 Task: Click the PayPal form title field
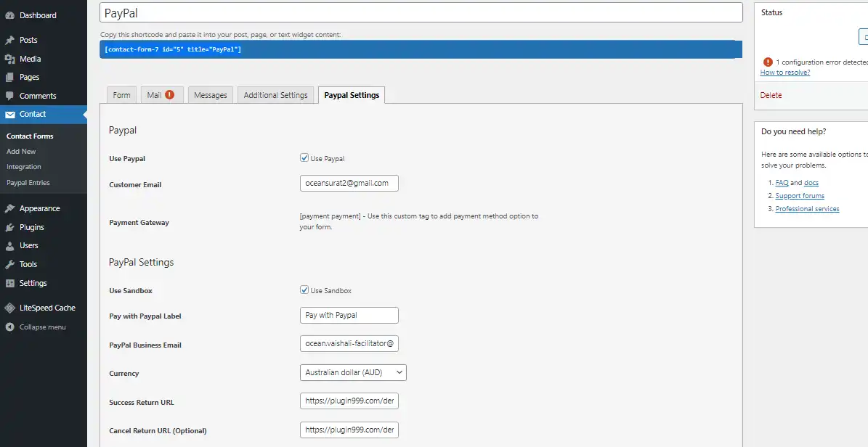[x=421, y=13]
